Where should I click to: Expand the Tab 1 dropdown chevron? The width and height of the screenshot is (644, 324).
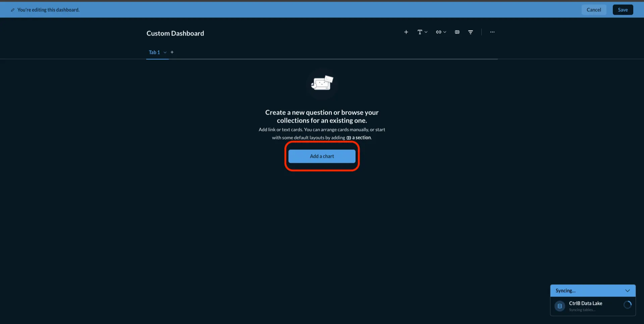tap(165, 52)
